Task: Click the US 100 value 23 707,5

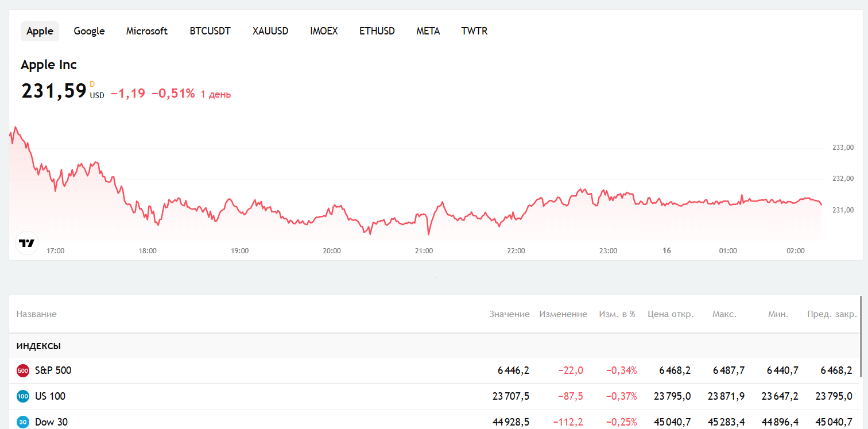Action: 511,396
